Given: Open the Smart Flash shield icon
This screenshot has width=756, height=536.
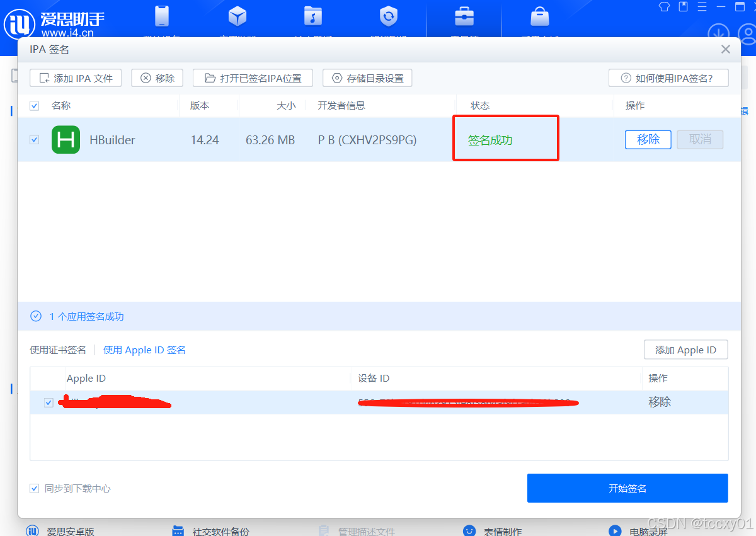Looking at the screenshot, I should click(x=389, y=16).
